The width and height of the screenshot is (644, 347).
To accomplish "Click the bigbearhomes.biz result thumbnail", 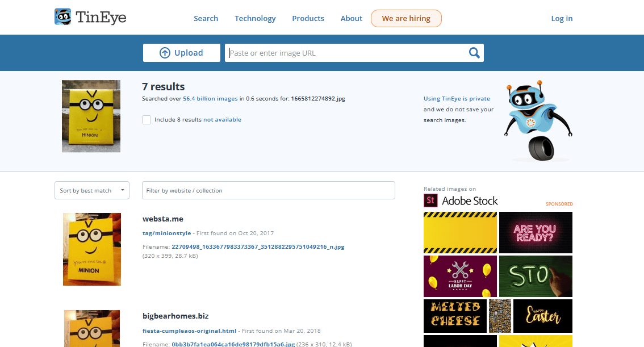I will [x=92, y=328].
